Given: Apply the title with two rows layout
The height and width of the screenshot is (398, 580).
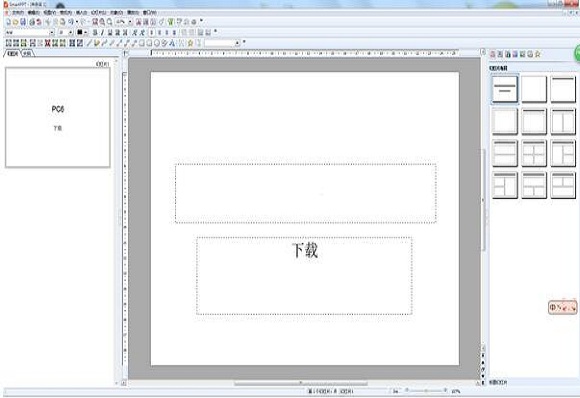Looking at the screenshot, I should coord(505,153).
